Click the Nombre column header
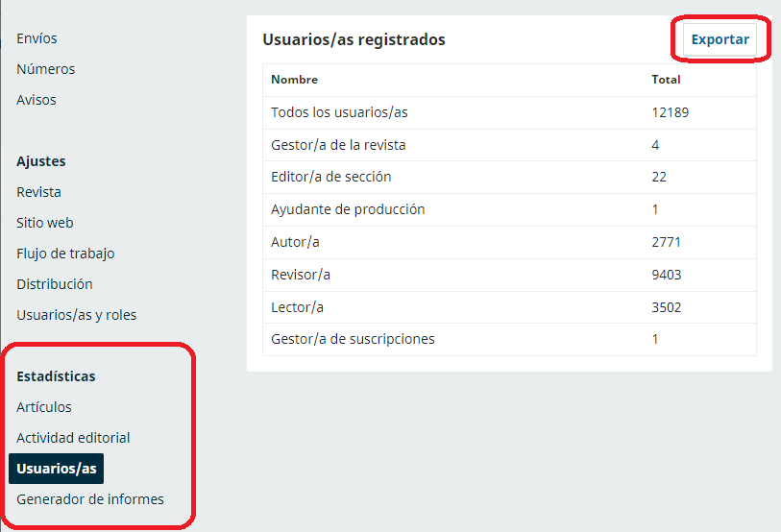 pos(294,80)
